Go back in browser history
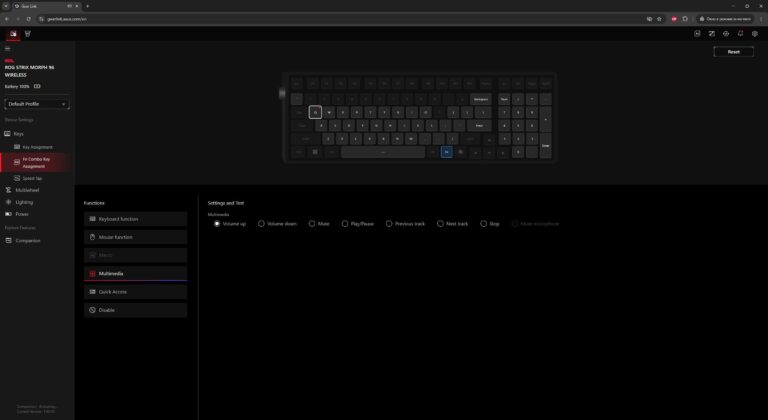The width and height of the screenshot is (768, 420). (x=6, y=19)
